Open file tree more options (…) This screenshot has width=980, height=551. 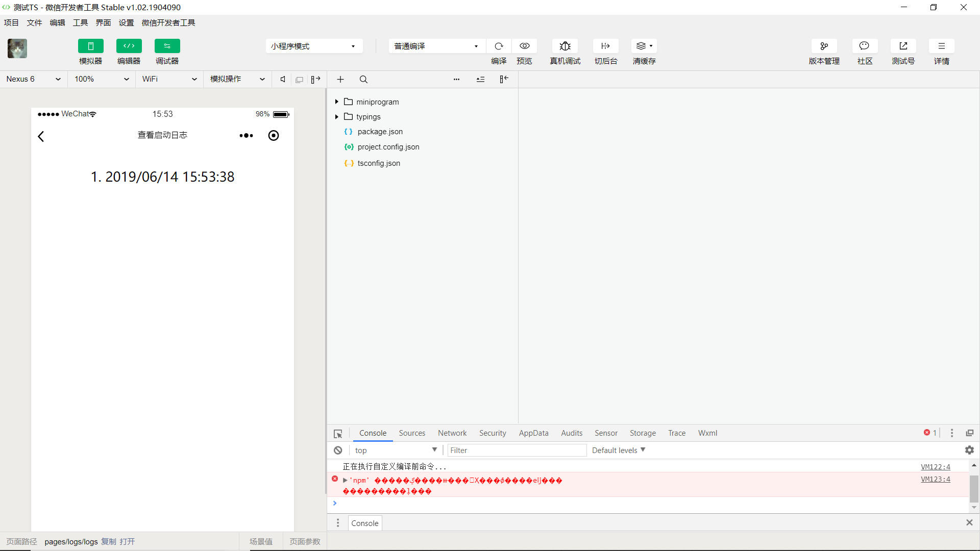click(456, 79)
